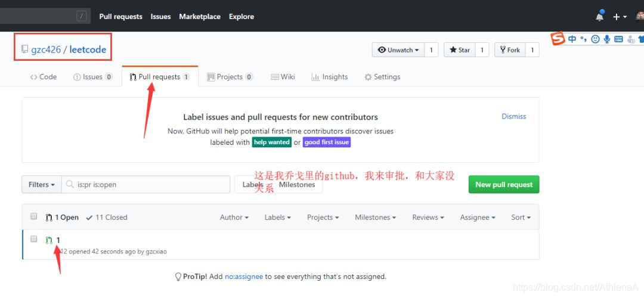The image size is (644, 298).
Task: Click the green open pull request icon
Action: 49,240
